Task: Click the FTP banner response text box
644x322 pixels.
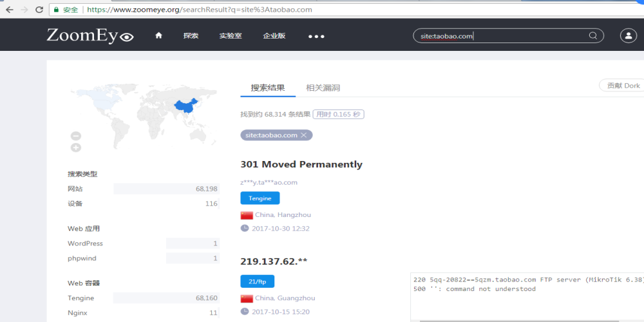Action: click(x=527, y=296)
